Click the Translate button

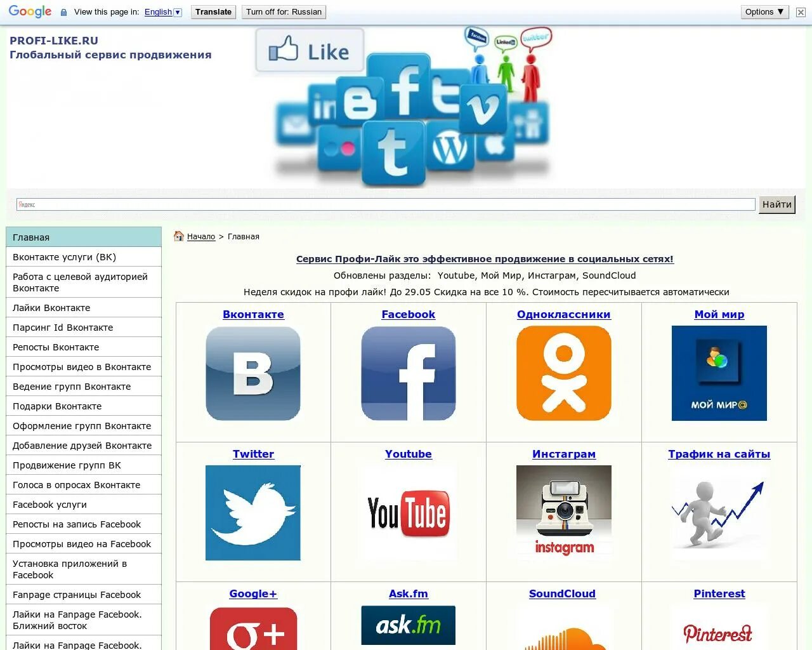213,12
